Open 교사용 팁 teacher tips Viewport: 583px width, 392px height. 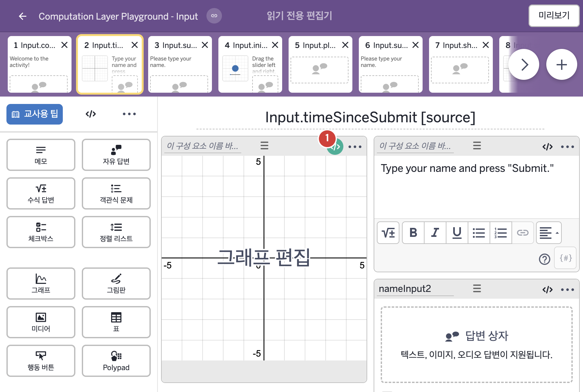click(x=35, y=114)
